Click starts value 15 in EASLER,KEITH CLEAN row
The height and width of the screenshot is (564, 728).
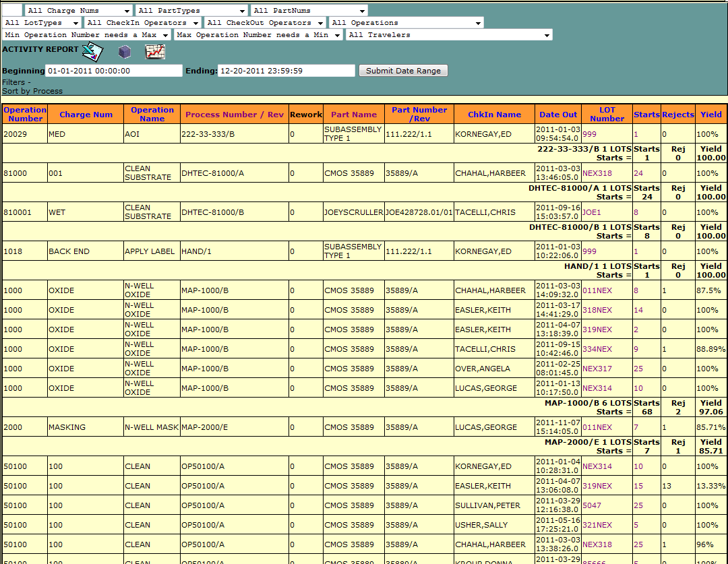coord(638,486)
